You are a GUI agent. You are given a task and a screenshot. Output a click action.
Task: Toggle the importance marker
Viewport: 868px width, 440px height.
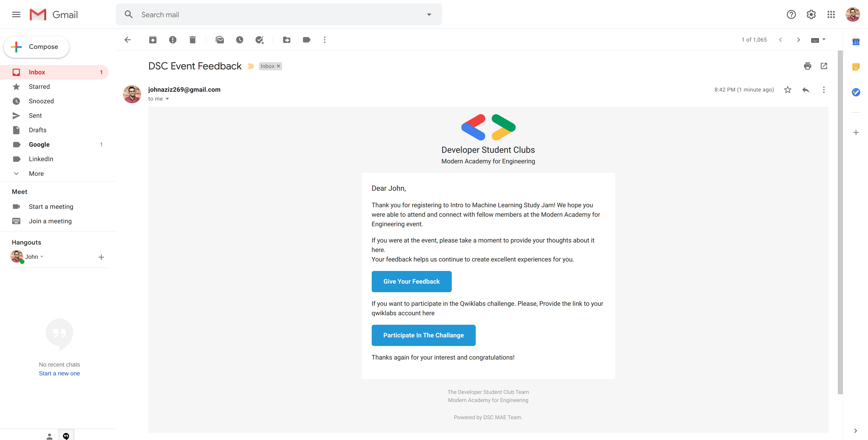(250, 66)
